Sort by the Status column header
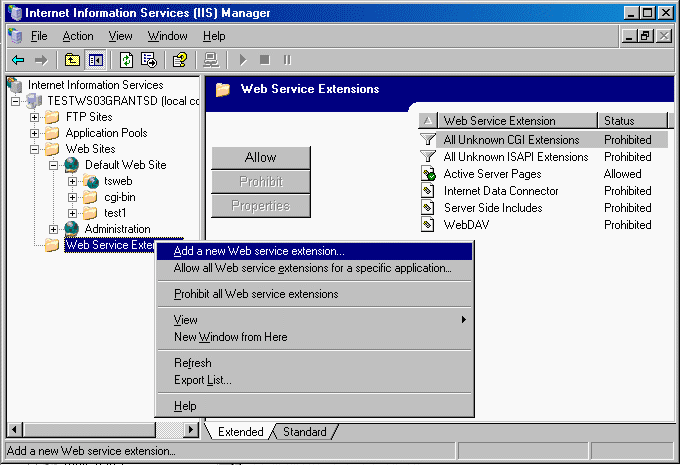The image size is (680, 465). coord(632,121)
